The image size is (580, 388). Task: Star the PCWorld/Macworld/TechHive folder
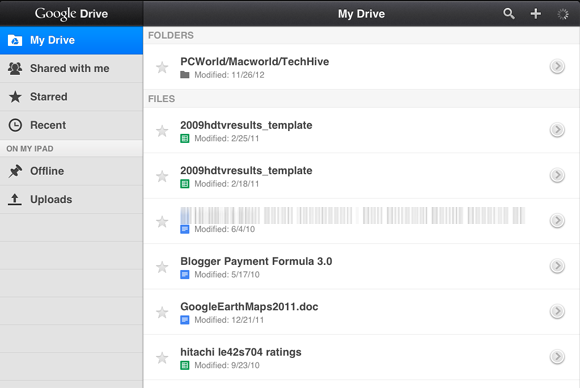162,67
